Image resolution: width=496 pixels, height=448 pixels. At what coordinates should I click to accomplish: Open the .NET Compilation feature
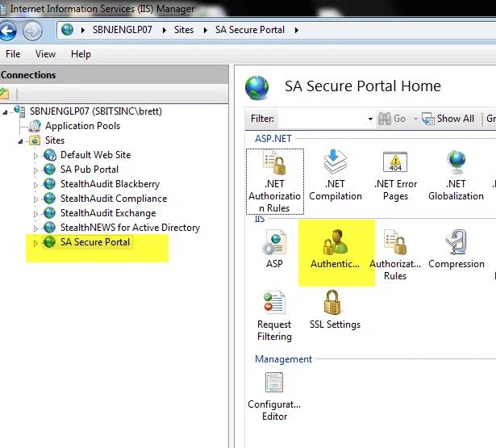(x=336, y=176)
